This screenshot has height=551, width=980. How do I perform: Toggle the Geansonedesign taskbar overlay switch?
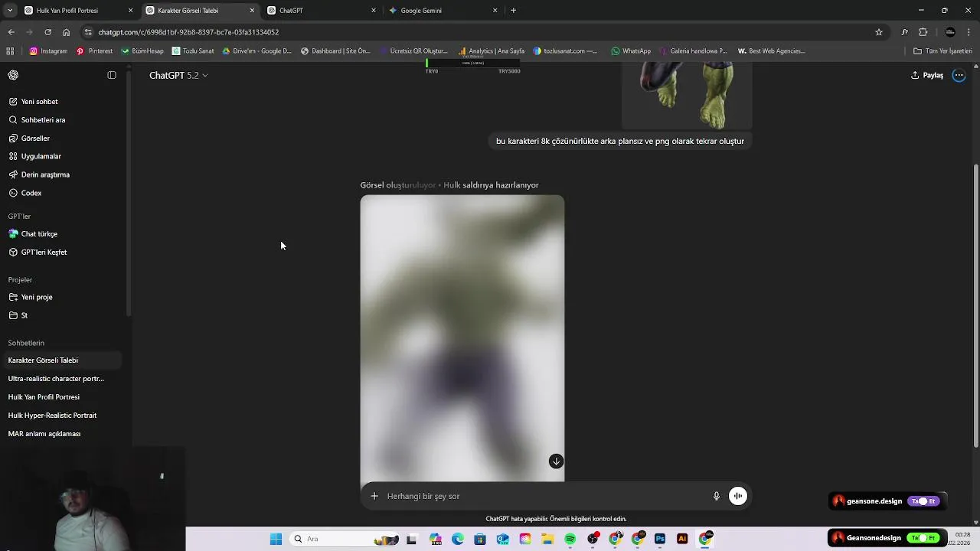click(923, 538)
